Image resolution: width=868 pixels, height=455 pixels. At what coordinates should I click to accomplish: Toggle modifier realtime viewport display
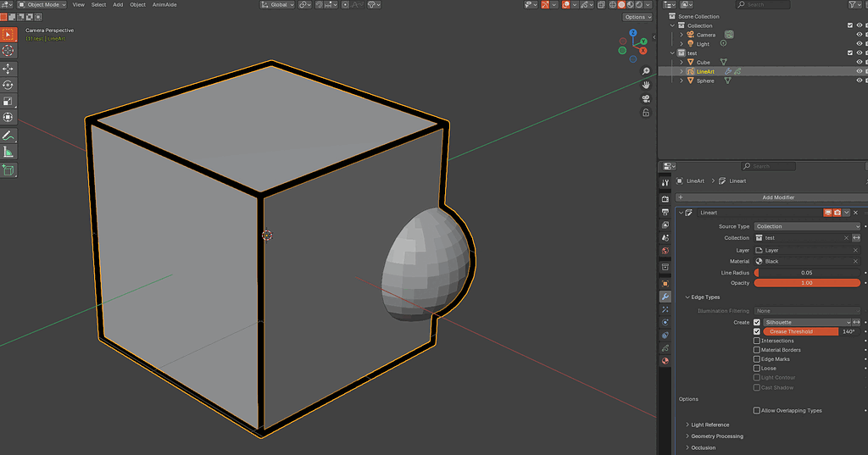827,213
